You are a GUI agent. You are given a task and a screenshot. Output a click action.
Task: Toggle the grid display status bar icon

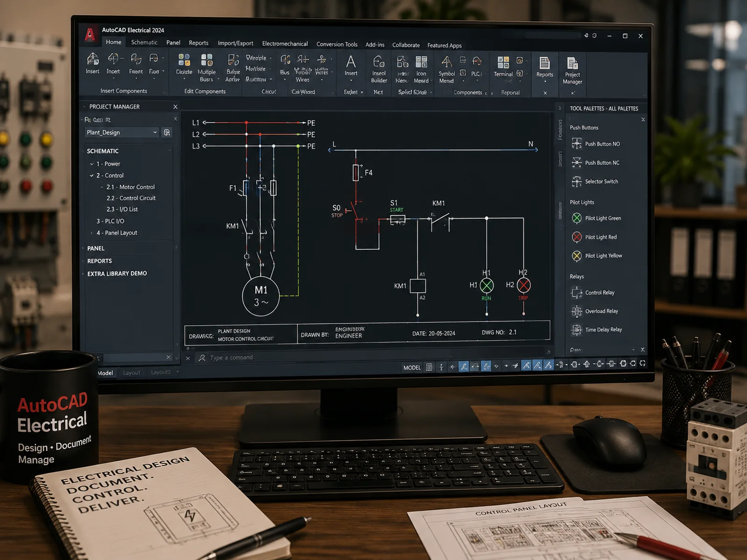pyautogui.click(x=429, y=367)
